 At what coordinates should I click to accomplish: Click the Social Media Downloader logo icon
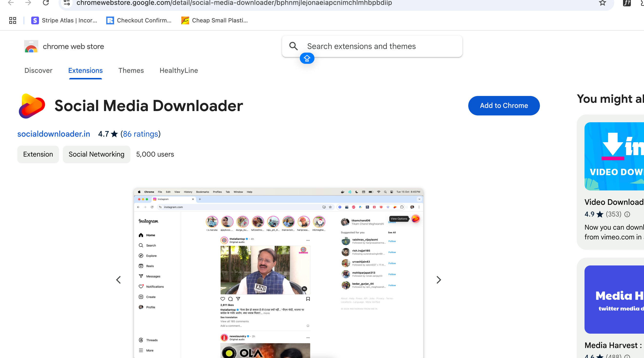[x=32, y=106]
